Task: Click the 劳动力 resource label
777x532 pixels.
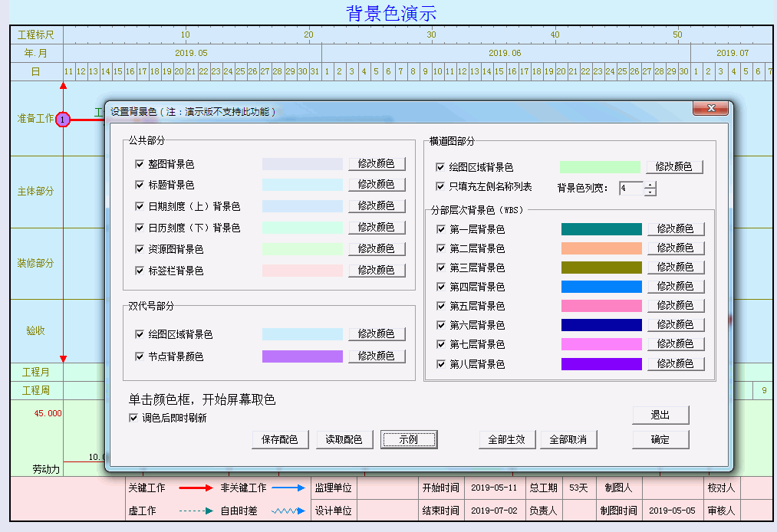Action: coord(46,468)
